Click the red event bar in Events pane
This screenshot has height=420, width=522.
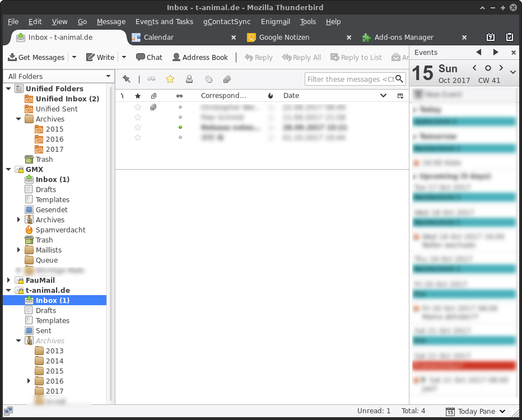pyautogui.click(x=463, y=365)
